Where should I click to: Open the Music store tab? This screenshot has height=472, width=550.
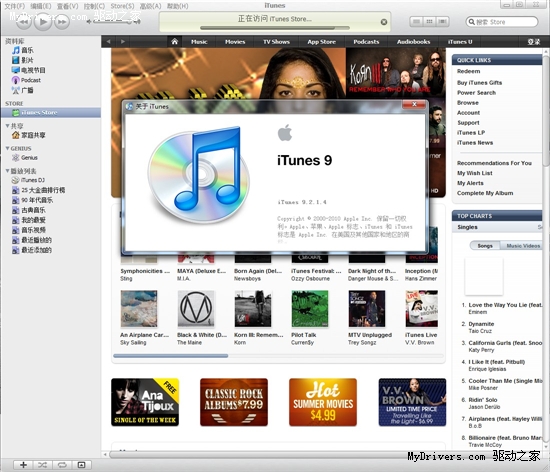click(199, 42)
